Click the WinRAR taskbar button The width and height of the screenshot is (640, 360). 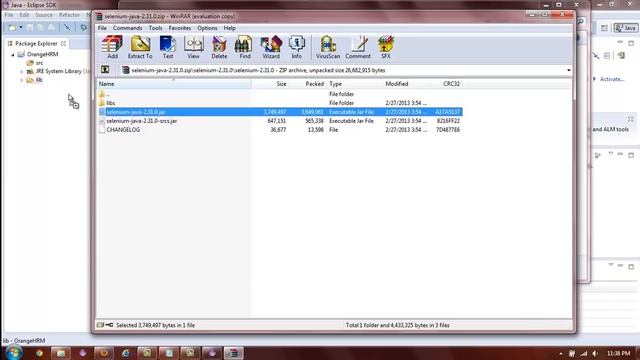[233, 353]
